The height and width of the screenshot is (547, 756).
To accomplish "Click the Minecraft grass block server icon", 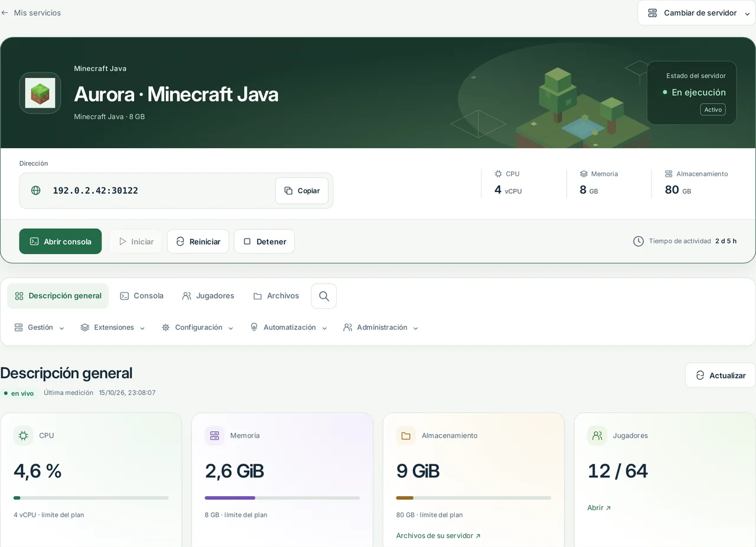I will coord(40,93).
